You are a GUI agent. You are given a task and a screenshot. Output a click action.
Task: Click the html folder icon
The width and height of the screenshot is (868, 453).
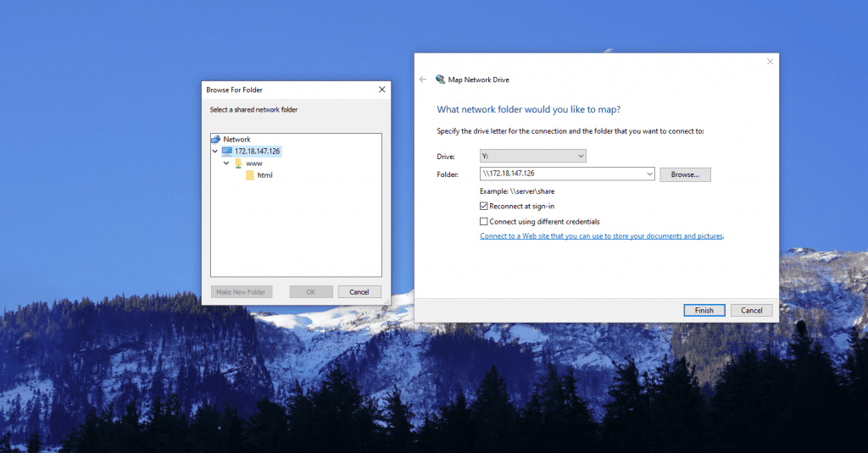pyautogui.click(x=250, y=175)
